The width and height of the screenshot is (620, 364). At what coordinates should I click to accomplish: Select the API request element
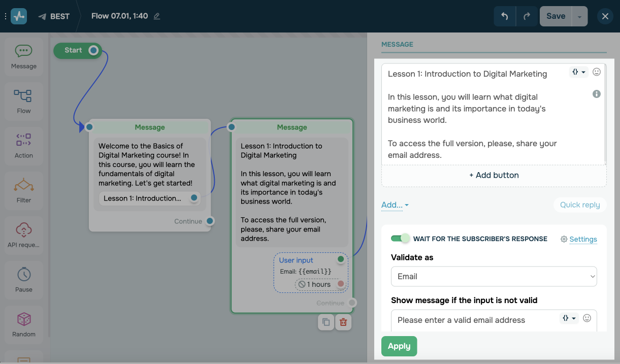[x=23, y=235]
